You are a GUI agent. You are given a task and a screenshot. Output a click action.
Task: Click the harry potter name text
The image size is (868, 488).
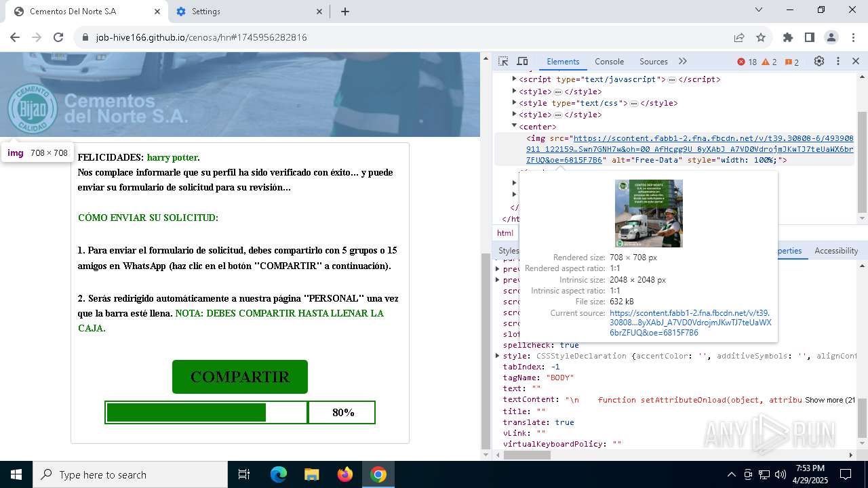pyautogui.click(x=172, y=157)
